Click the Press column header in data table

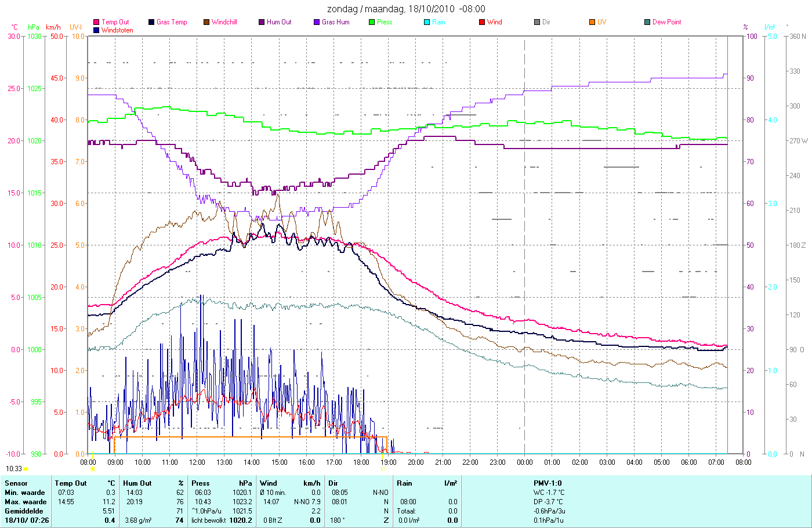coord(201,483)
